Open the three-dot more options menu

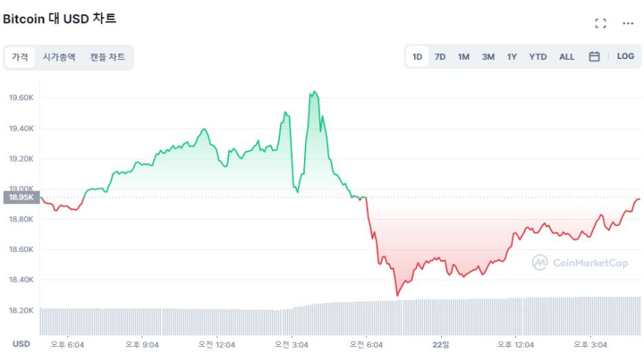pyautogui.click(x=628, y=23)
